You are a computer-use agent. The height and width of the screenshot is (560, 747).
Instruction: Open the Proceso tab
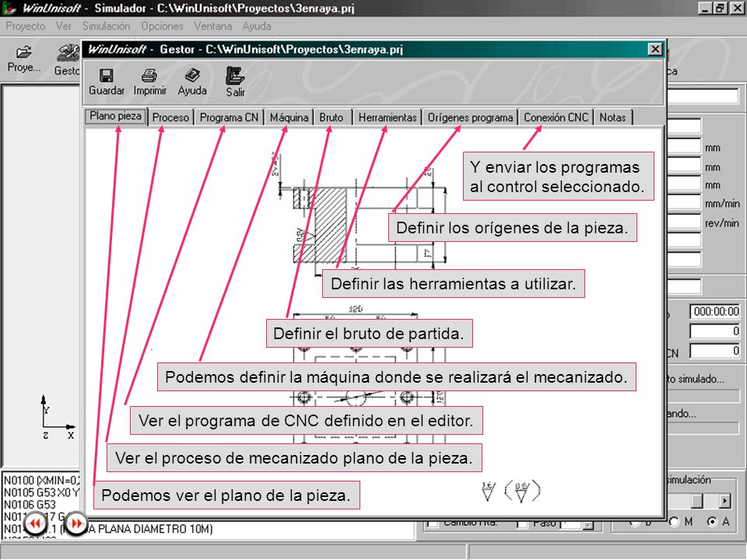pos(170,117)
